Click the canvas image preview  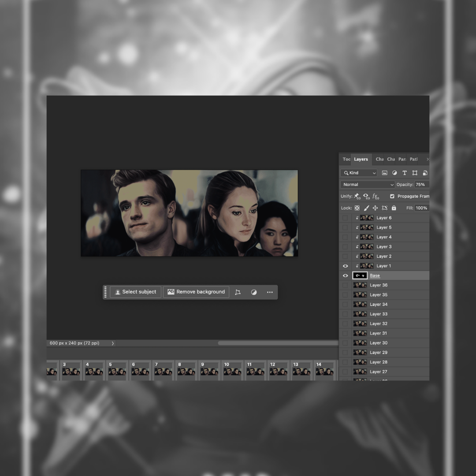[189, 213]
